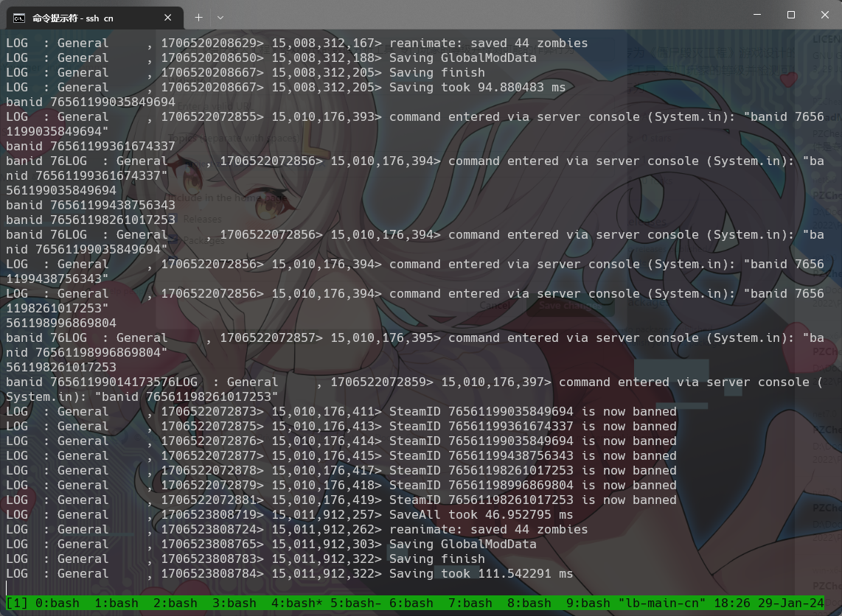Image resolution: width=842 pixels, height=616 pixels.
Task: Click the 'banid 76561199438756343' input line
Action: pos(91,206)
